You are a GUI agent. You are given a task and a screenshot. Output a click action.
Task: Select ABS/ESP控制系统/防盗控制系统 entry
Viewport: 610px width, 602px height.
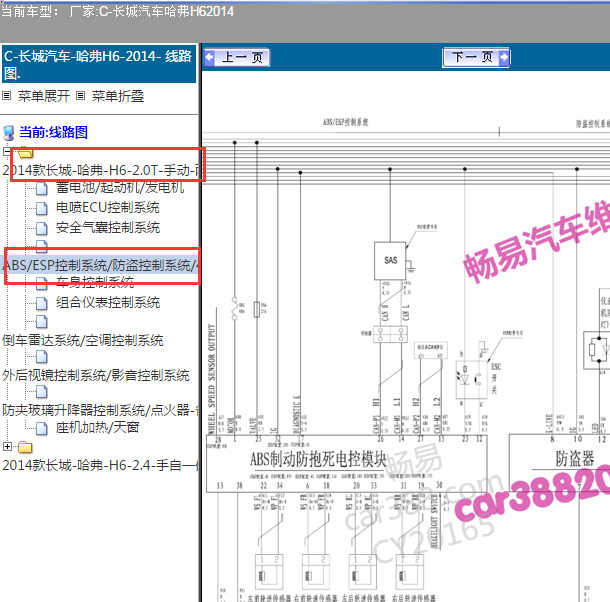tap(101, 265)
